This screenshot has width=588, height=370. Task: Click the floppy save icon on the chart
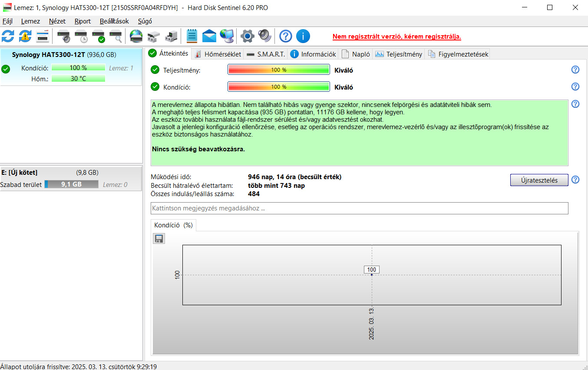pyautogui.click(x=159, y=238)
